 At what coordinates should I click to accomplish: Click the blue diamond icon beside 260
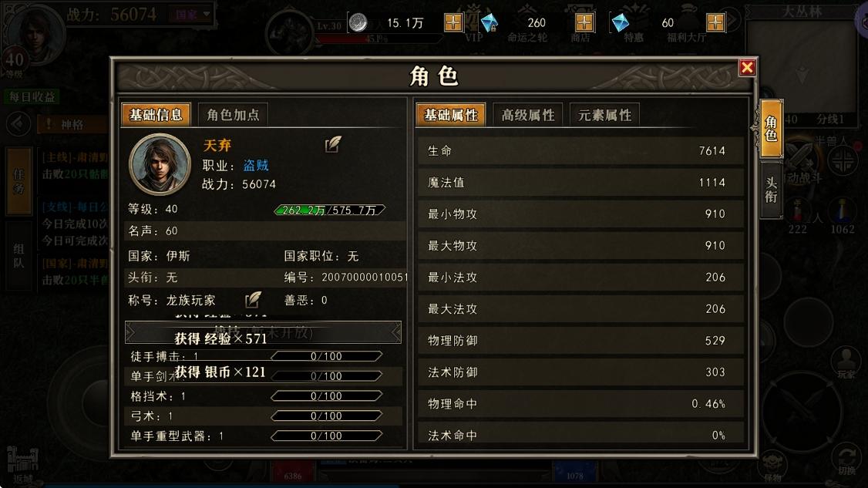[x=490, y=22]
